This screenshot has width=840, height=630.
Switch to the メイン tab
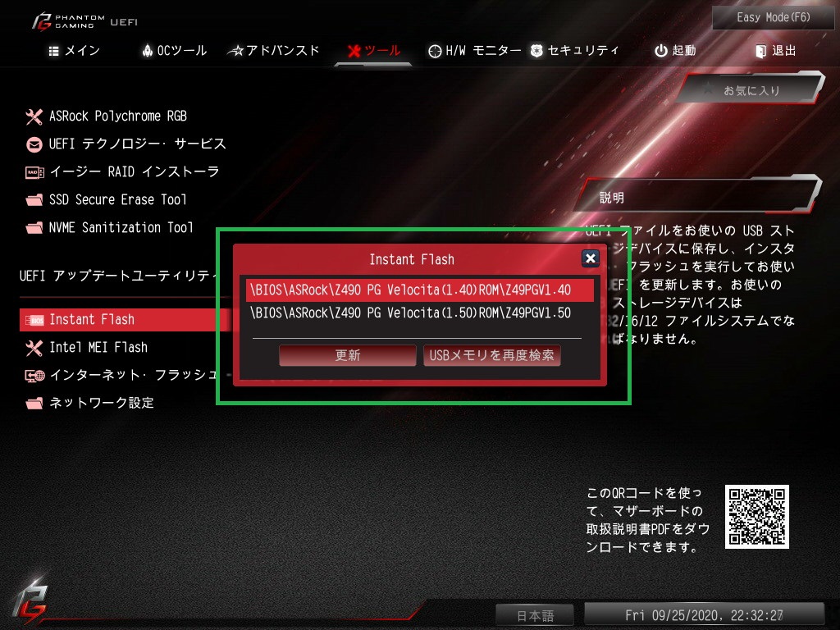pyautogui.click(x=74, y=51)
